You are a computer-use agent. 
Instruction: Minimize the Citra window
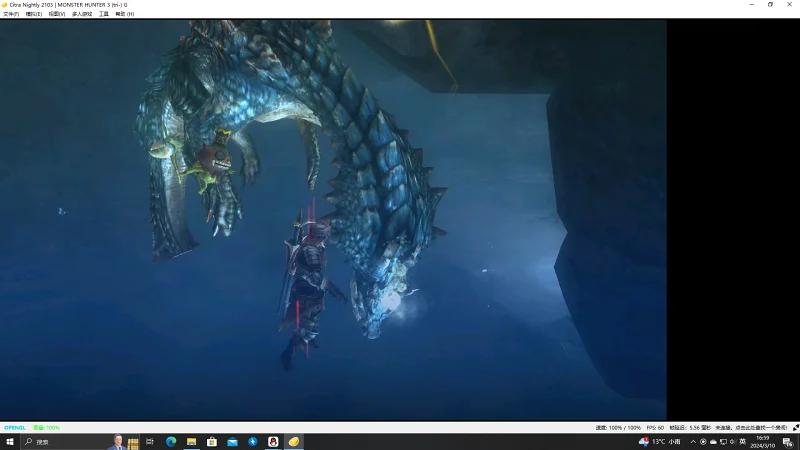(x=752, y=5)
